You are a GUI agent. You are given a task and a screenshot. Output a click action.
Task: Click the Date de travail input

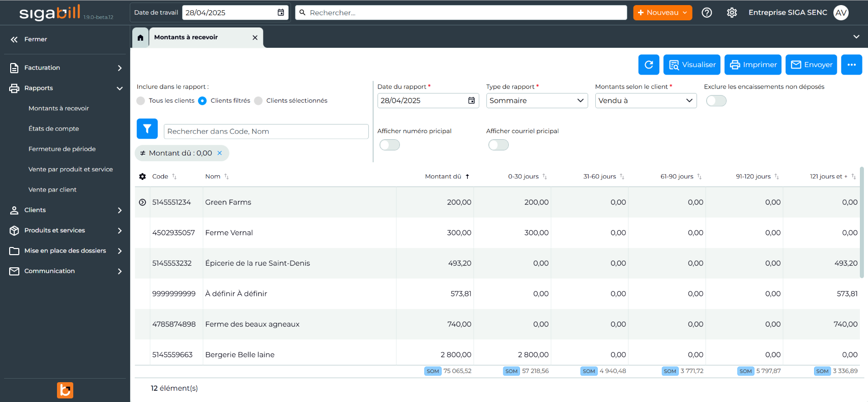236,13
